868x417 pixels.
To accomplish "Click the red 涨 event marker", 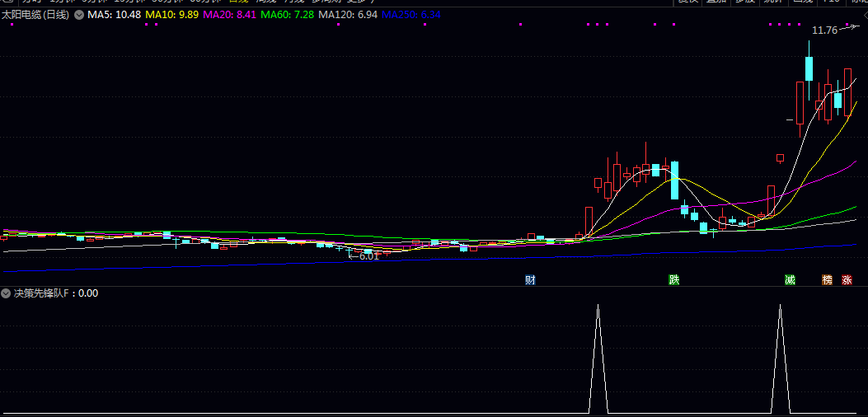I will pos(847,280).
